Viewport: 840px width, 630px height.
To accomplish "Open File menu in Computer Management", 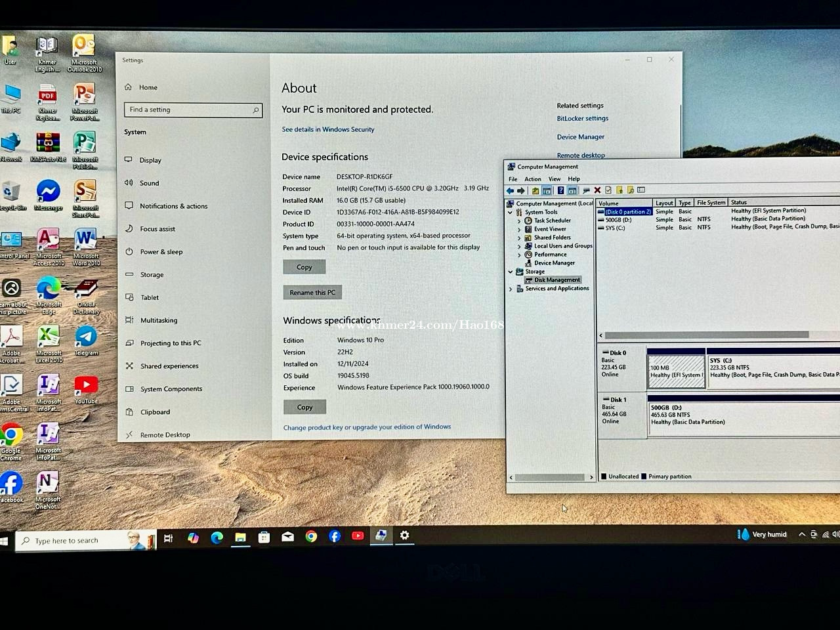I will coord(513,179).
